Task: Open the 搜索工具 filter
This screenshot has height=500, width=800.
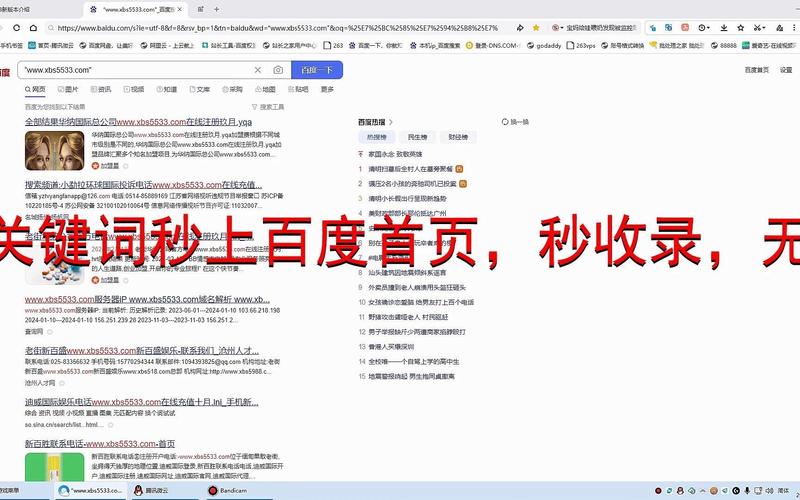Action: pos(268,107)
